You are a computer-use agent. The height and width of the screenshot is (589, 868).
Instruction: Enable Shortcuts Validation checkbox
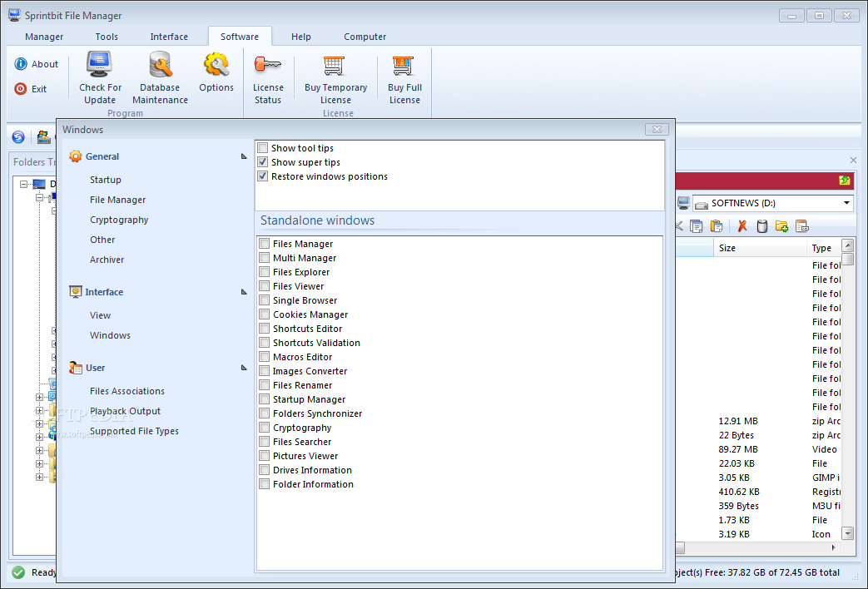pos(265,343)
